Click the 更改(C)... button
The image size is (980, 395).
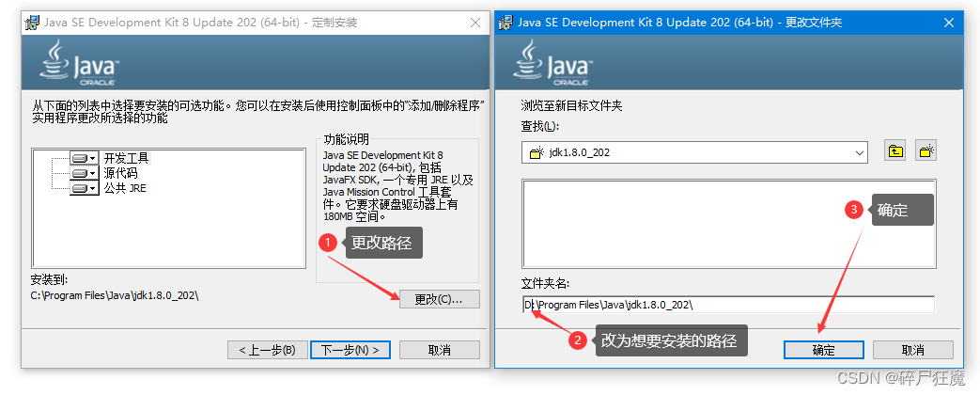[x=439, y=299]
